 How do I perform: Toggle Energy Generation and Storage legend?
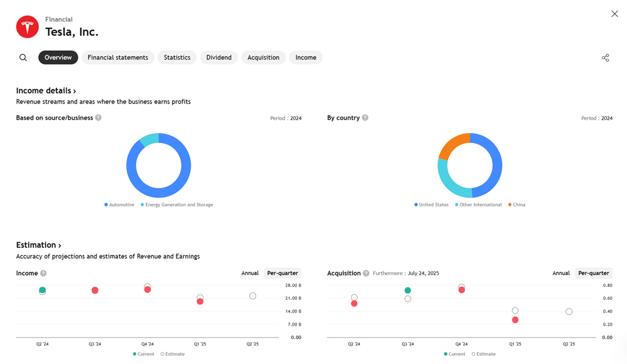click(x=177, y=205)
